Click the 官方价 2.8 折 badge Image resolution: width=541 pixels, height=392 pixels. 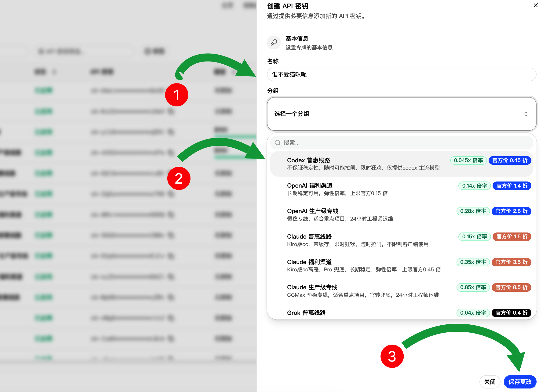tap(512, 211)
